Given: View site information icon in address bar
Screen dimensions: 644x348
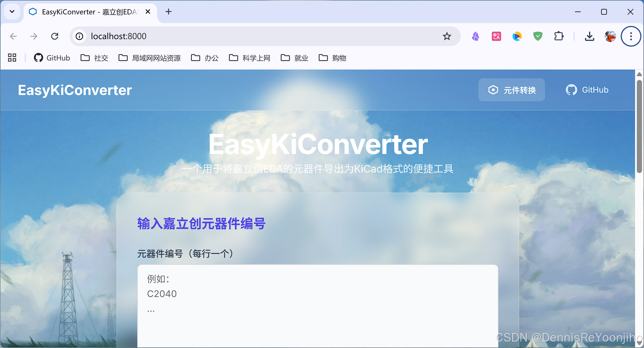Looking at the screenshot, I should (x=79, y=36).
